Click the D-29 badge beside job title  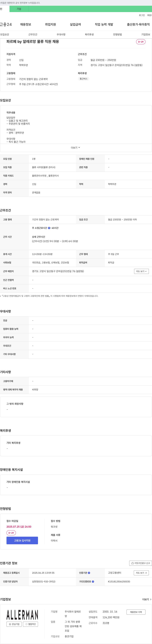pos(141,42)
